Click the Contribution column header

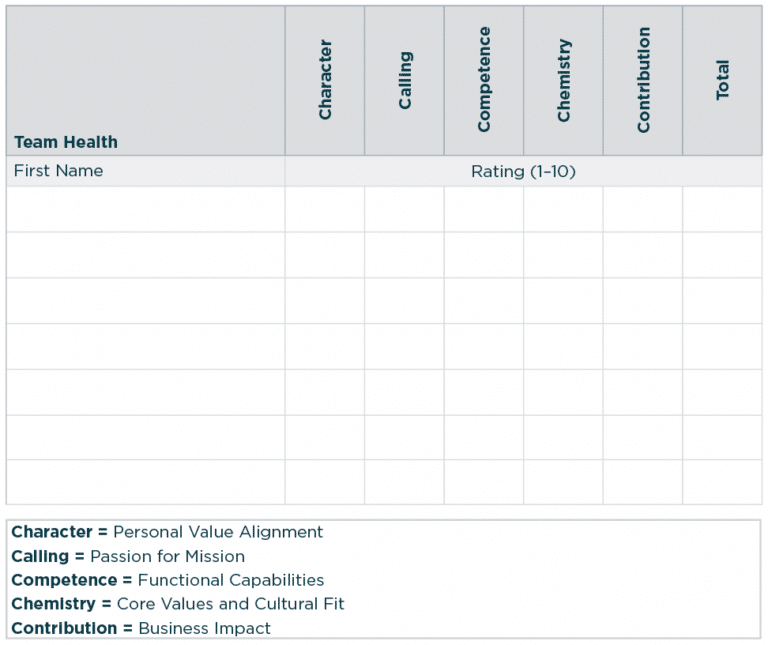click(643, 80)
